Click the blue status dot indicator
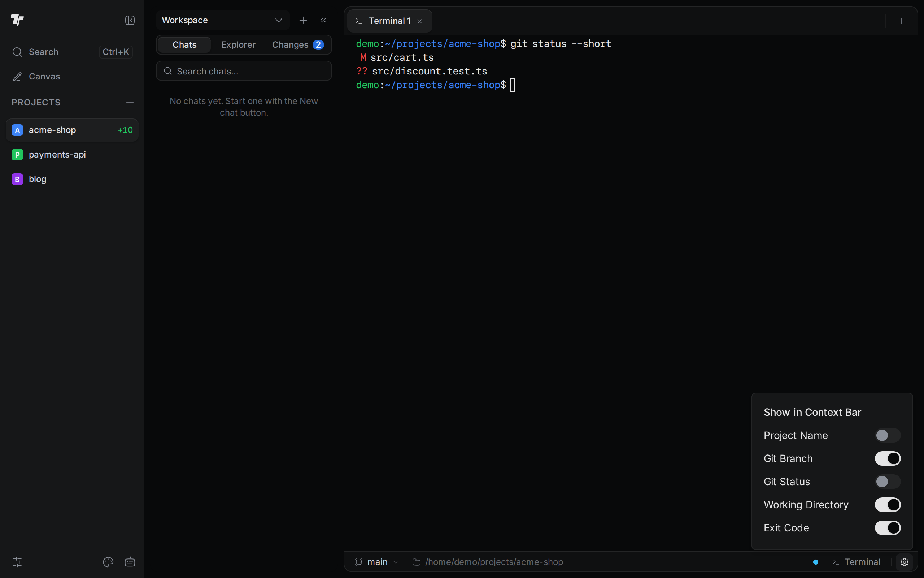 [x=816, y=562]
